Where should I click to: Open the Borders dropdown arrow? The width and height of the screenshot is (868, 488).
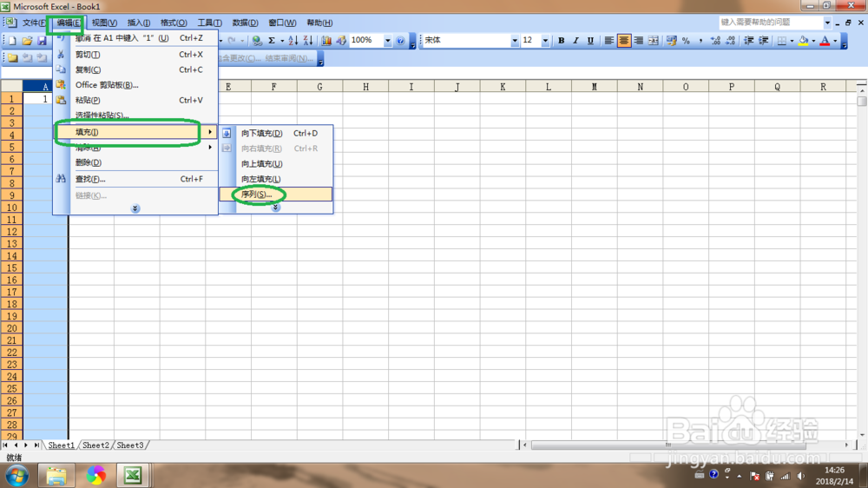coord(792,41)
